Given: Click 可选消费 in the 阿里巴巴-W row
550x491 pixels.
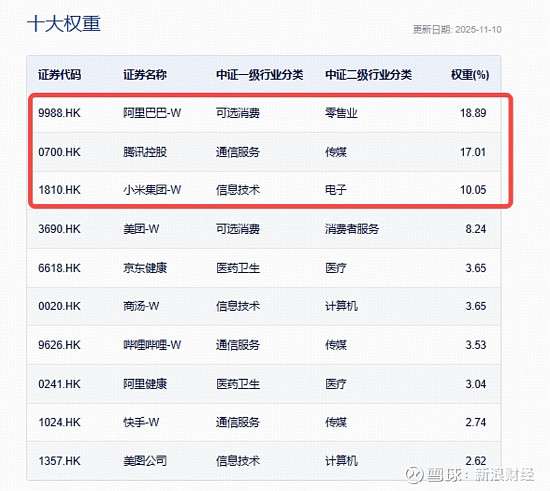Looking at the screenshot, I should [x=238, y=113].
